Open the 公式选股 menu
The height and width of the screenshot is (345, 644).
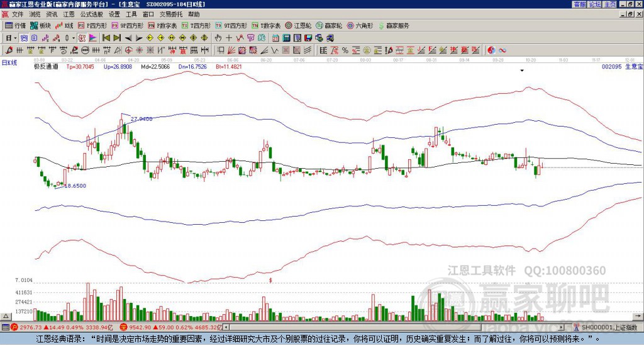(92, 14)
